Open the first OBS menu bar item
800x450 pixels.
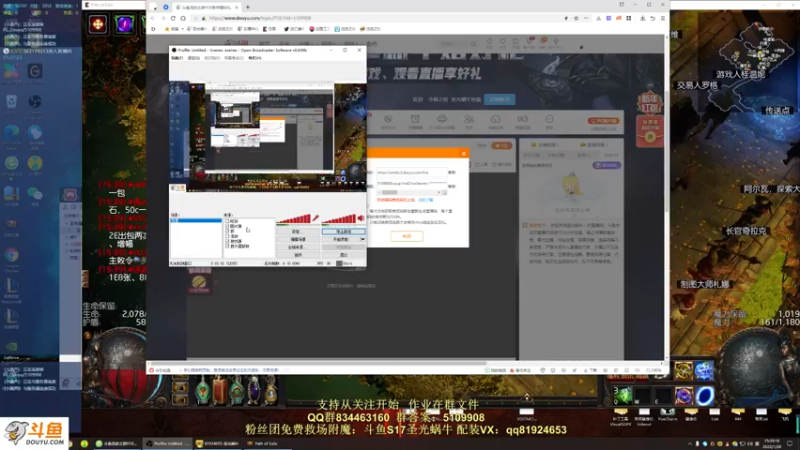tap(177, 58)
